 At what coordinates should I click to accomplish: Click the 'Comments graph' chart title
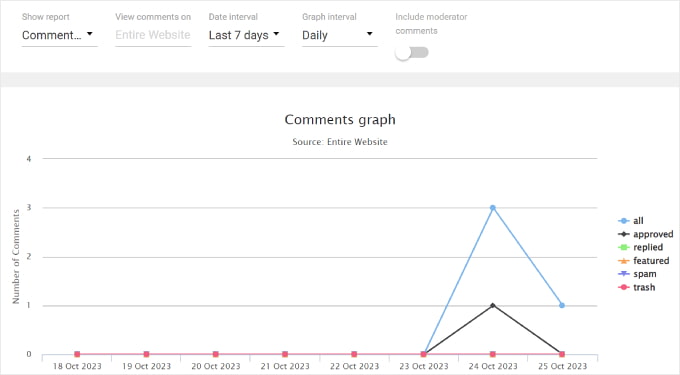coord(340,120)
